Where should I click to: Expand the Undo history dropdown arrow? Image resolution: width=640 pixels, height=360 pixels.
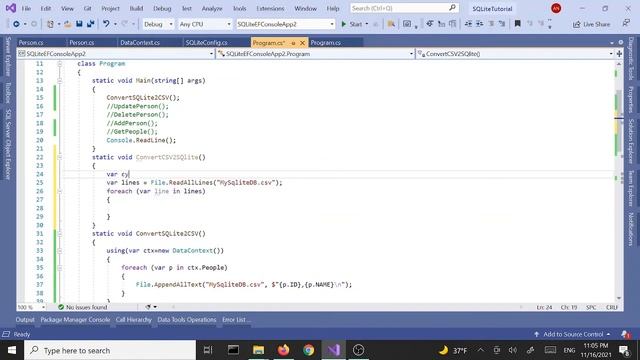115,24
